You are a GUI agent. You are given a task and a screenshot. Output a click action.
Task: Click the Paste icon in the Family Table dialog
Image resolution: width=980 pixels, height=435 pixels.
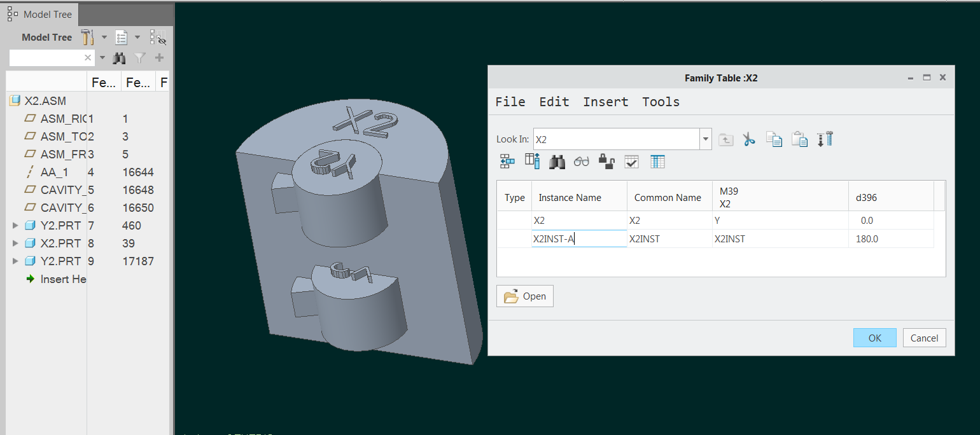(799, 139)
